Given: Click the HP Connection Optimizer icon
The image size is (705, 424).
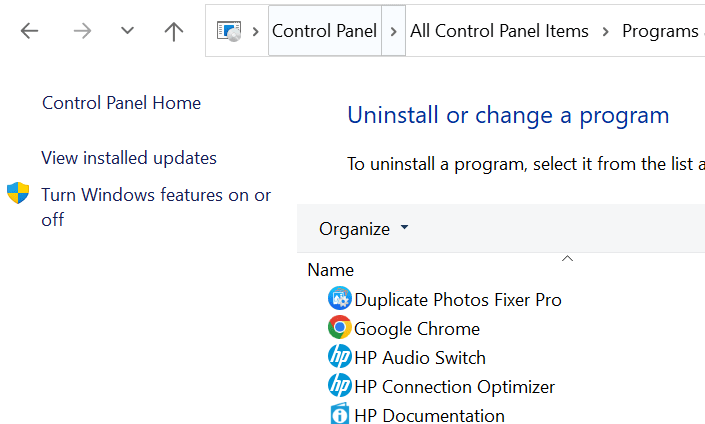Looking at the screenshot, I should coord(340,386).
